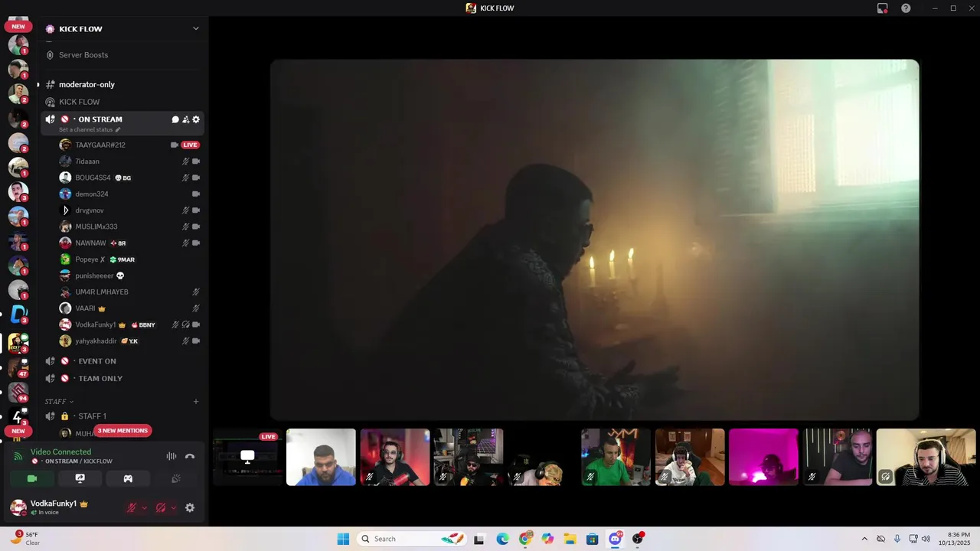Select user drvgvnov in voice list
Screen dimensions: 980x551
click(x=90, y=210)
